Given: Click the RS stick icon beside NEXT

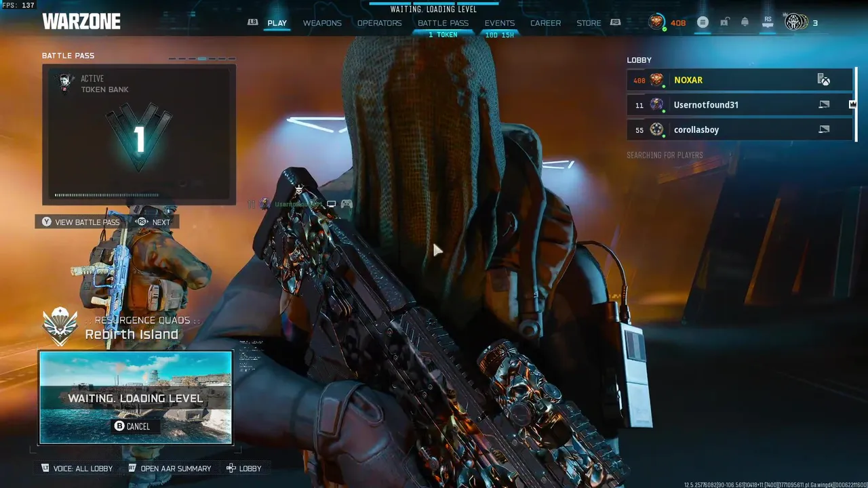Looking at the screenshot, I should click(x=141, y=222).
